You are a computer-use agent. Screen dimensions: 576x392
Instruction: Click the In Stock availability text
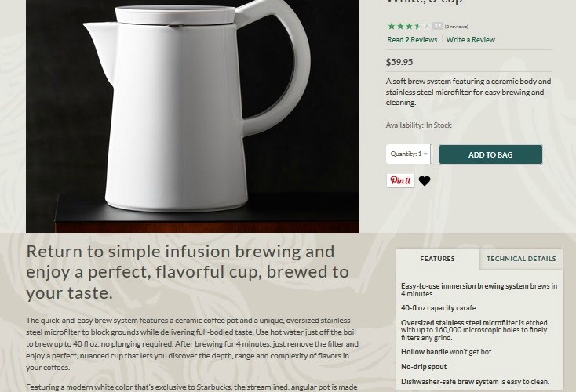coord(439,125)
